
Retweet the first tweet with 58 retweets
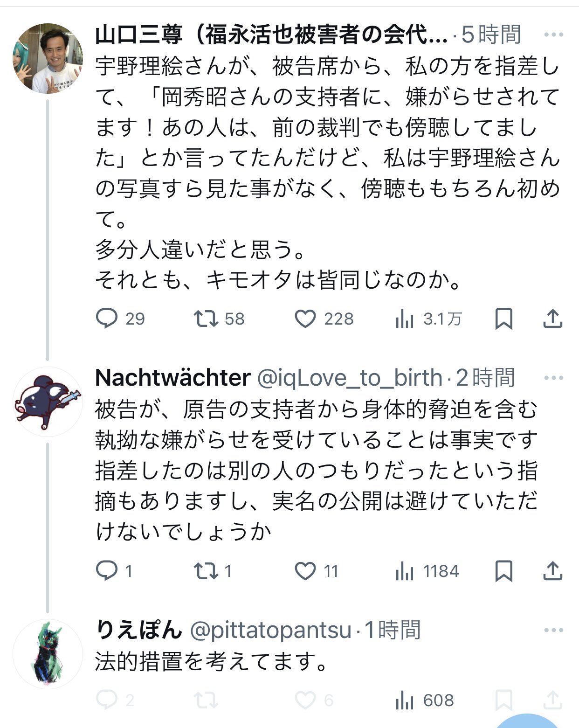(206, 319)
